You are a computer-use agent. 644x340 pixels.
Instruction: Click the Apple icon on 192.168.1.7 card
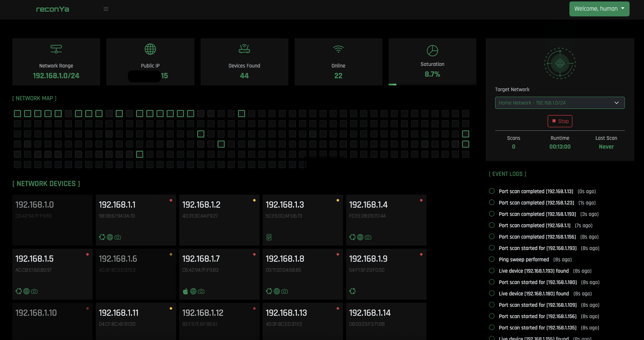185,291
